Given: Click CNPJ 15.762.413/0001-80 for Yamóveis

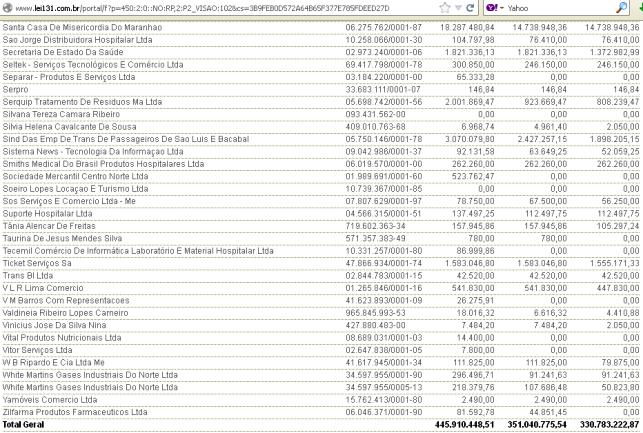Looking at the screenshot, I should click(x=383, y=399).
